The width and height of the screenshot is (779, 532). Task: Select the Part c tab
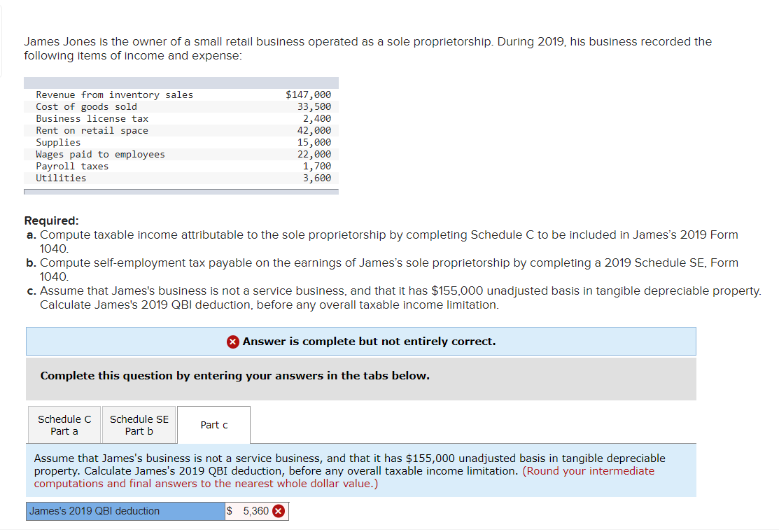(x=214, y=425)
